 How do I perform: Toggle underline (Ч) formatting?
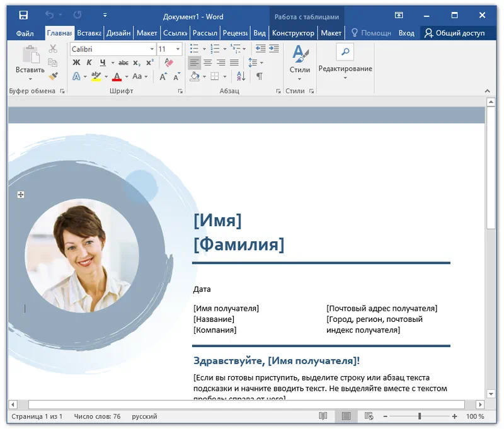tap(103, 62)
